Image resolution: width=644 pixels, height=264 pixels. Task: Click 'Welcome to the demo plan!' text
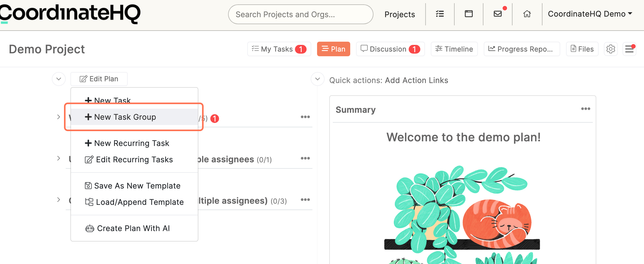(x=463, y=137)
